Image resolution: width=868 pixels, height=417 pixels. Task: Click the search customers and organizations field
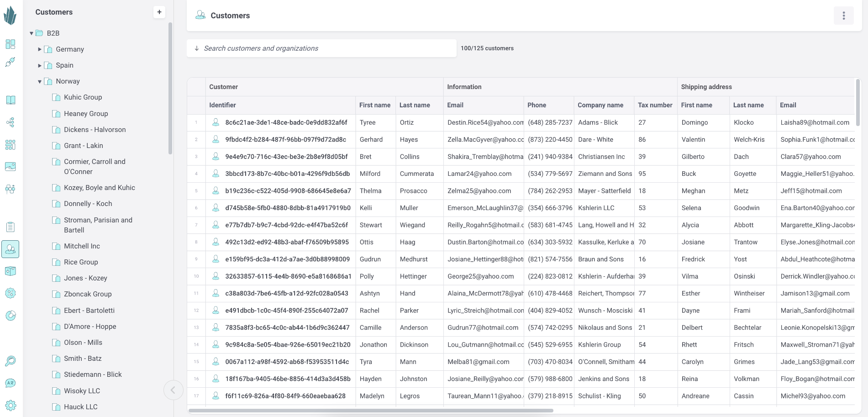[x=321, y=48]
